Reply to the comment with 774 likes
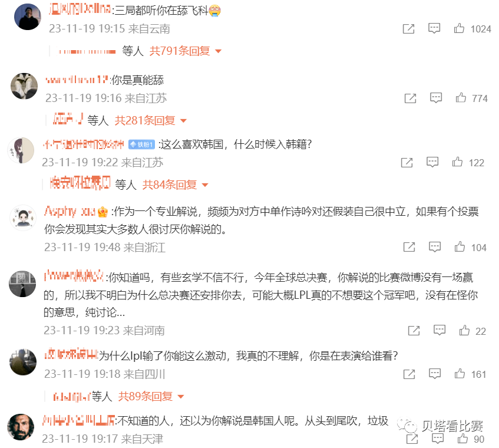 coord(436,98)
